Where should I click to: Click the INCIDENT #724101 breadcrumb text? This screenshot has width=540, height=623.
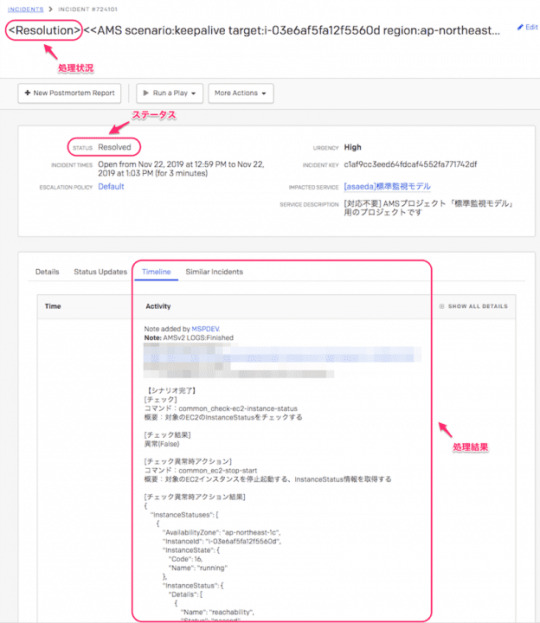tap(87, 9)
